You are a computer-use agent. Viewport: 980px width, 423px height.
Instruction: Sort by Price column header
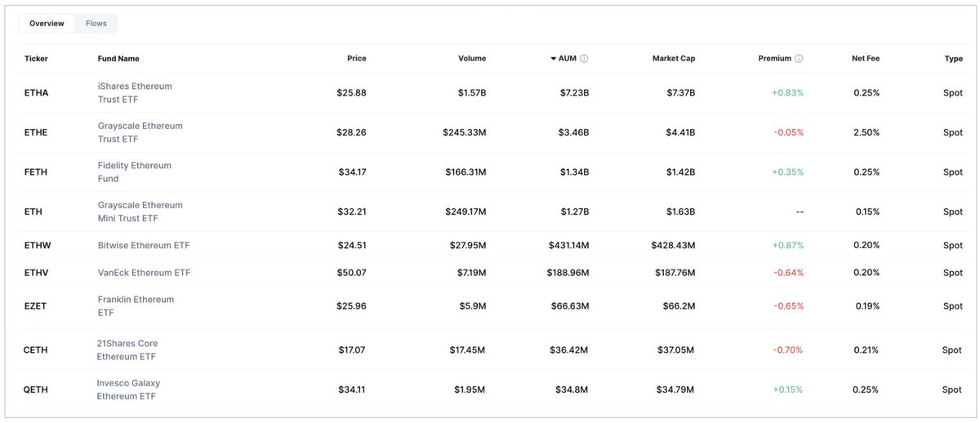tap(356, 59)
